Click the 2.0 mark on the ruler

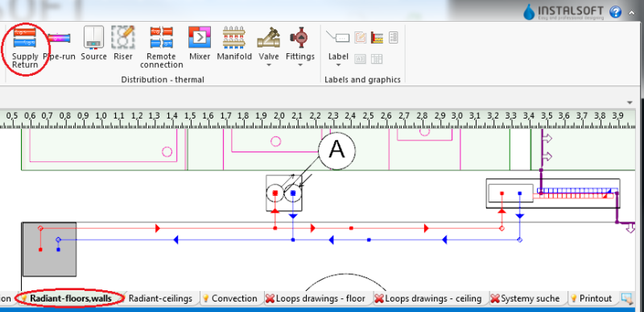tap(279, 115)
